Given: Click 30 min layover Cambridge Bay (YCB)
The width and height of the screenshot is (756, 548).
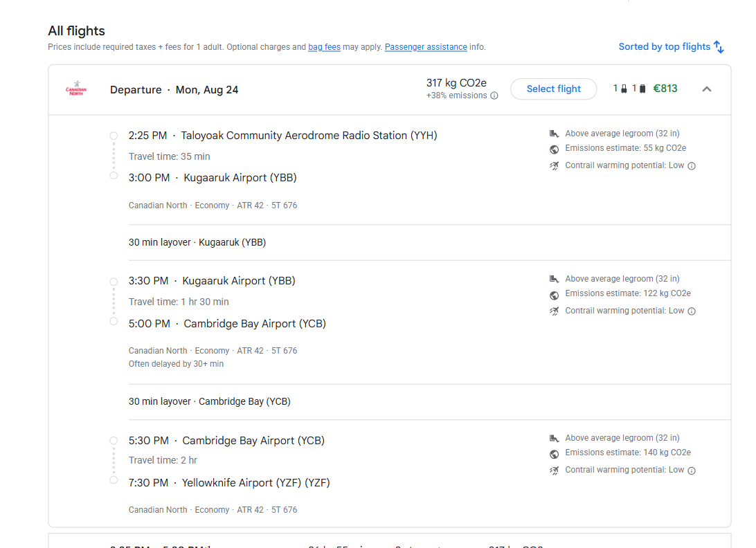Looking at the screenshot, I should click(209, 401).
